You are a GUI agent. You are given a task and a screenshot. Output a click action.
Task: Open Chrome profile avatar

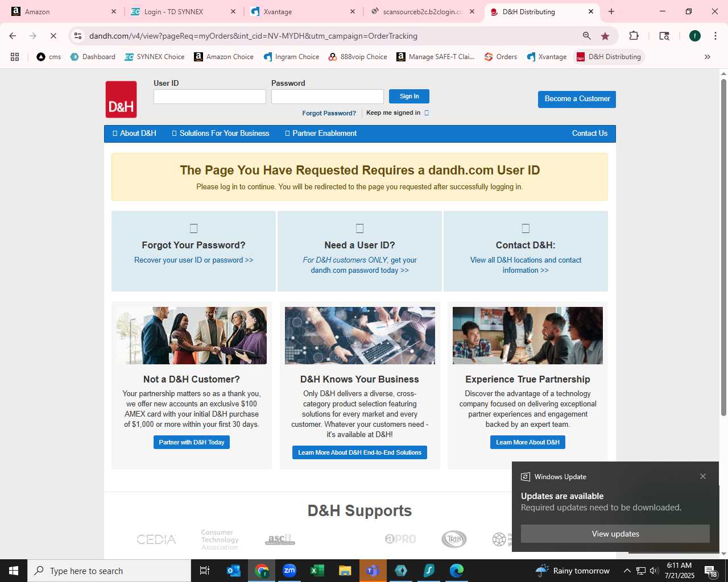click(x=694, y=36)
